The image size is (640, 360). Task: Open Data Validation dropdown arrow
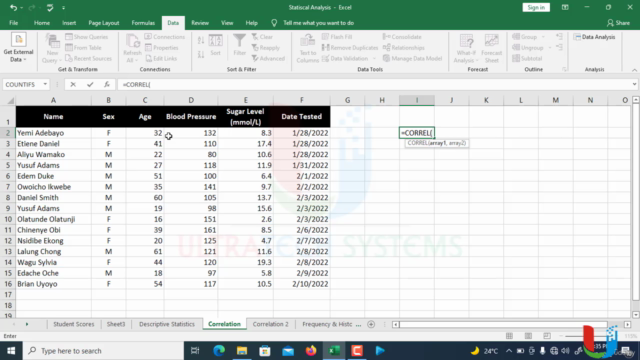point(374,58)
